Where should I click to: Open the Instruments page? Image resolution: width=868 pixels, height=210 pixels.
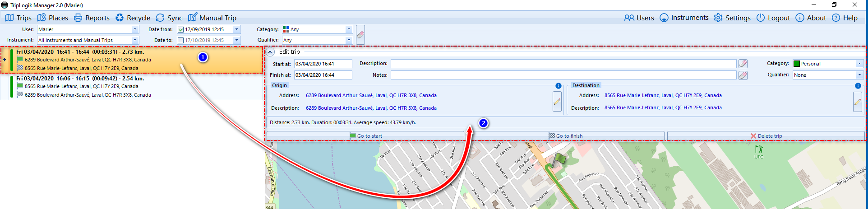click(x=684, y=18)
